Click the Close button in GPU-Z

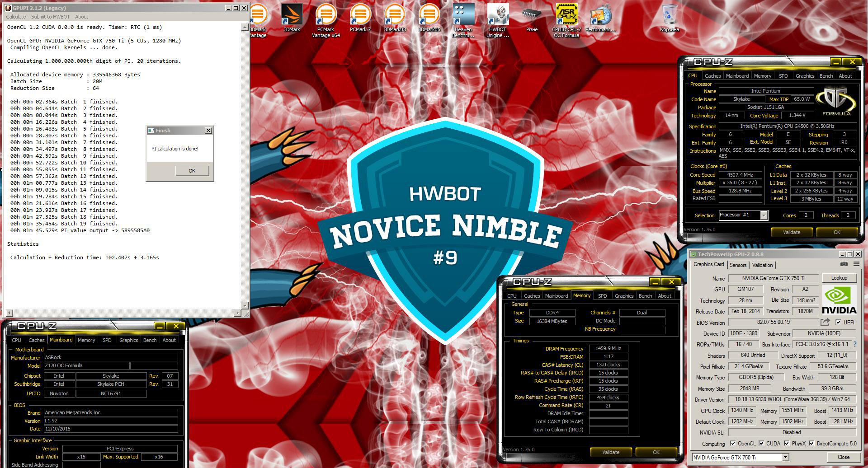pyautogui.click(x=844, y=457)
